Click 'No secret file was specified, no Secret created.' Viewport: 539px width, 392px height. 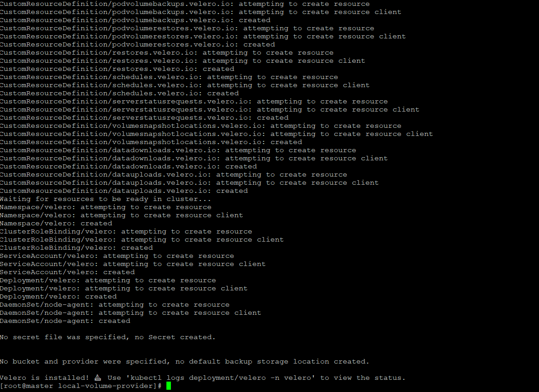coord(108,337)
